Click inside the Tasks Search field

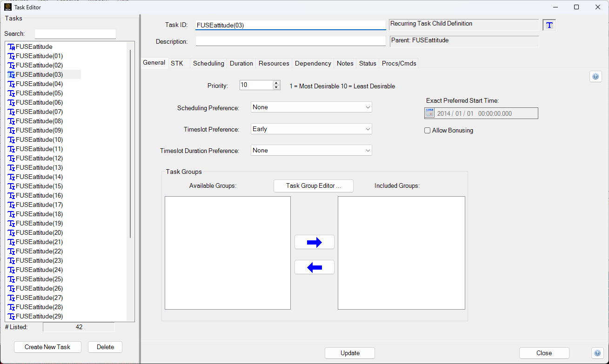pos(75,33)
